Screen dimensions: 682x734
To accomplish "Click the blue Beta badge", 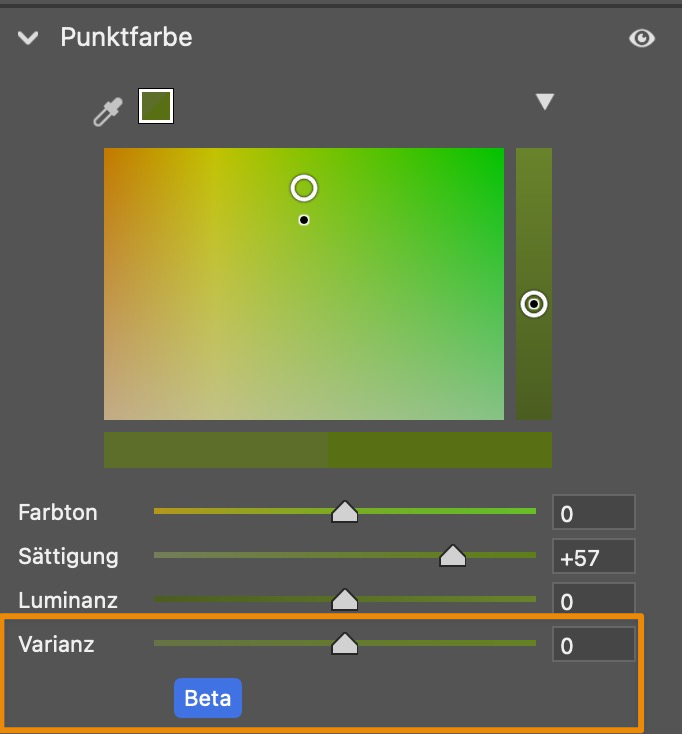I will click(x=208, y=698).
